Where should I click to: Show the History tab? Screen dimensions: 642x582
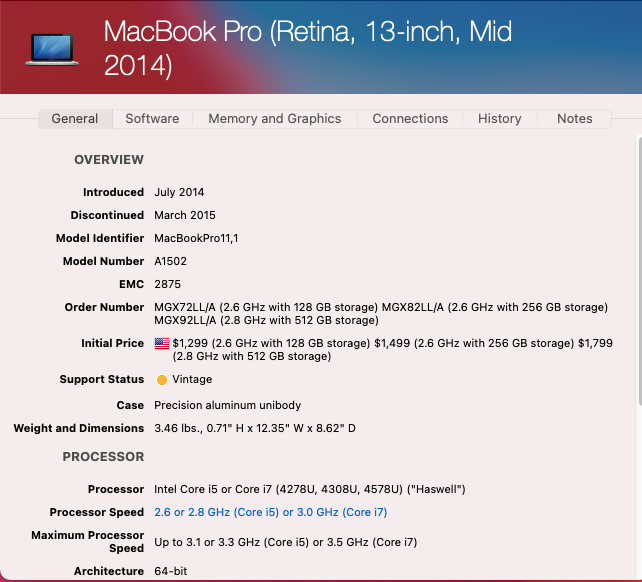500,119
